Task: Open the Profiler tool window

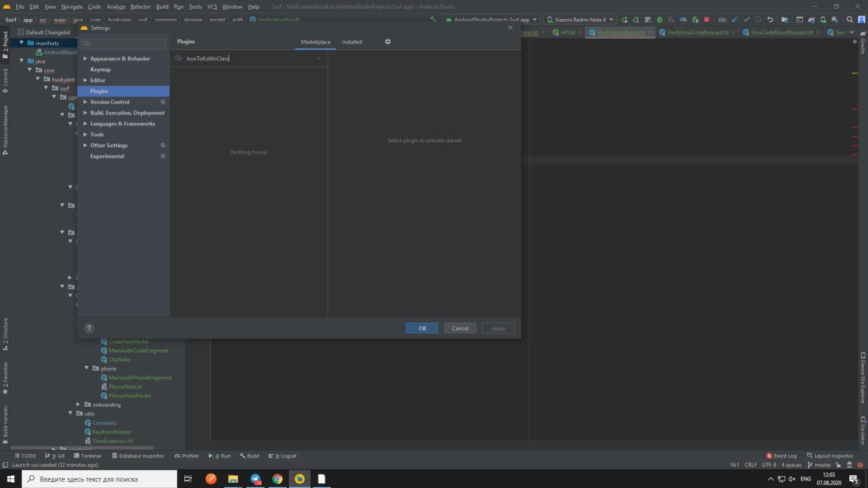Action: coord(186,456)
